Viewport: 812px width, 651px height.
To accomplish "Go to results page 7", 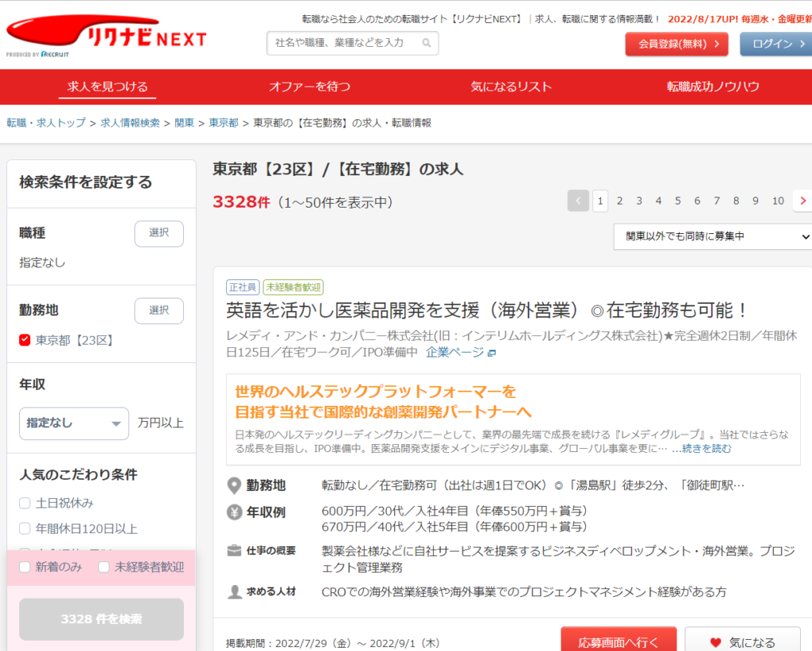I will click(717, 201).
